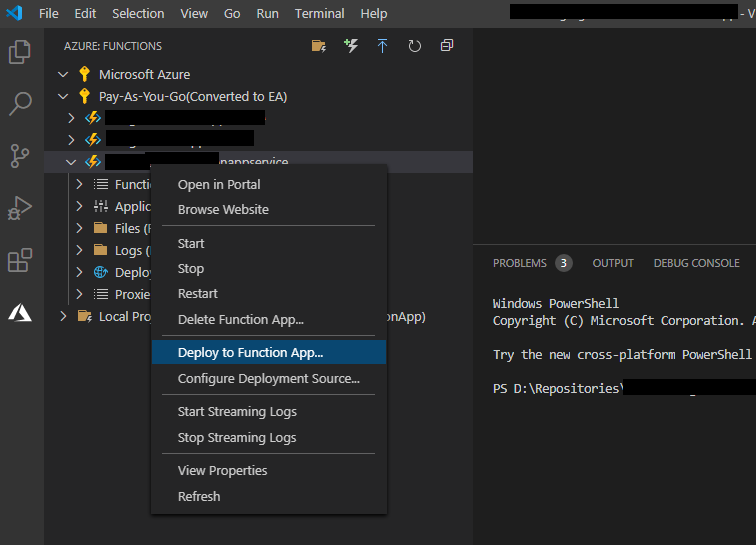Open the Source Control view
The height and width of the screenshot is (545, 756).
point(20,156)
